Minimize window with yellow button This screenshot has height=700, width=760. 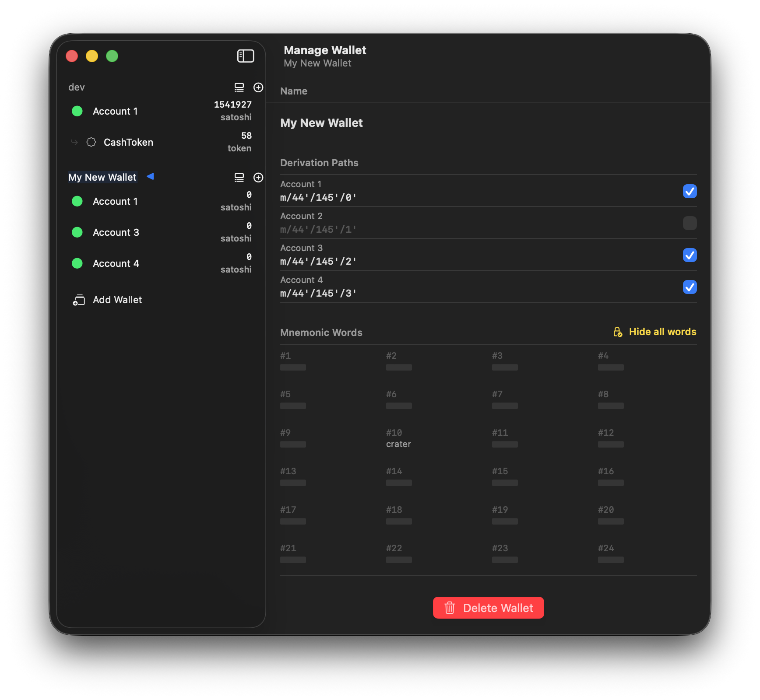[92, 56]
